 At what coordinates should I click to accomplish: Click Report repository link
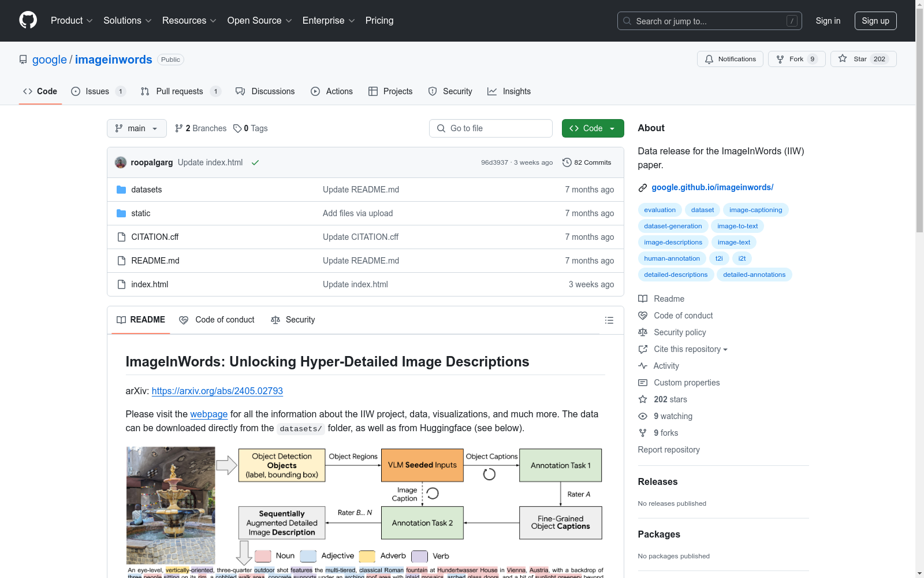pos(669,450)
